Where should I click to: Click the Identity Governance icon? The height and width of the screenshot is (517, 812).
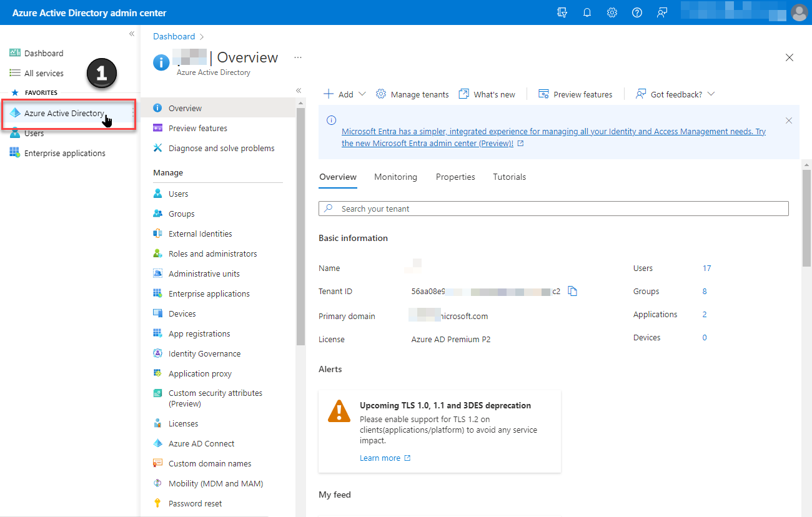tap(157, 353)
